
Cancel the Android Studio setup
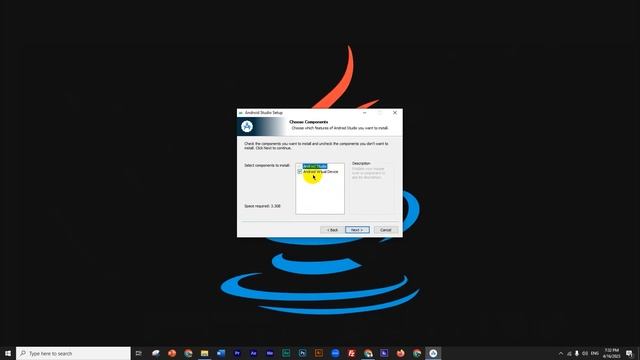click(386, 230)
